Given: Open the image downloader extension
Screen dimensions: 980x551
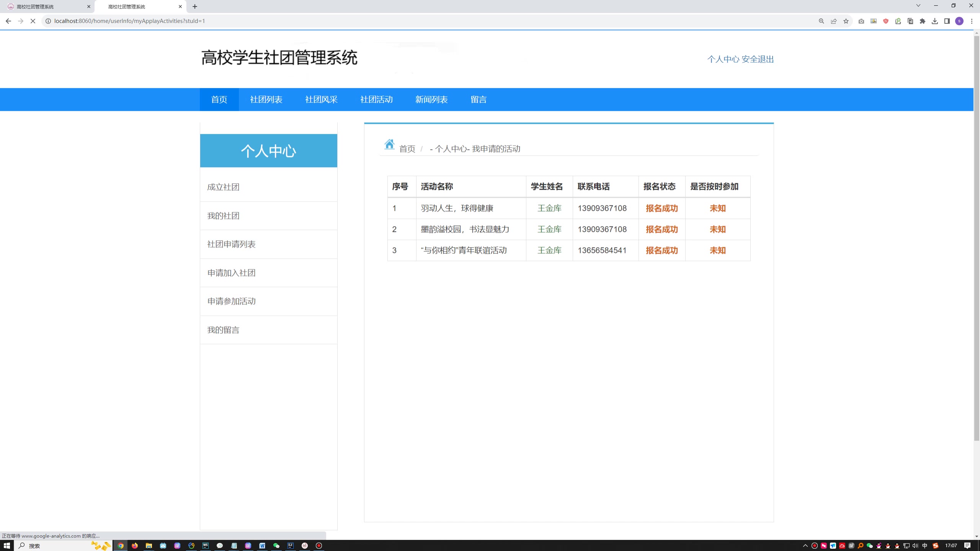Looking at the screenshot, I should coord(874,21).
